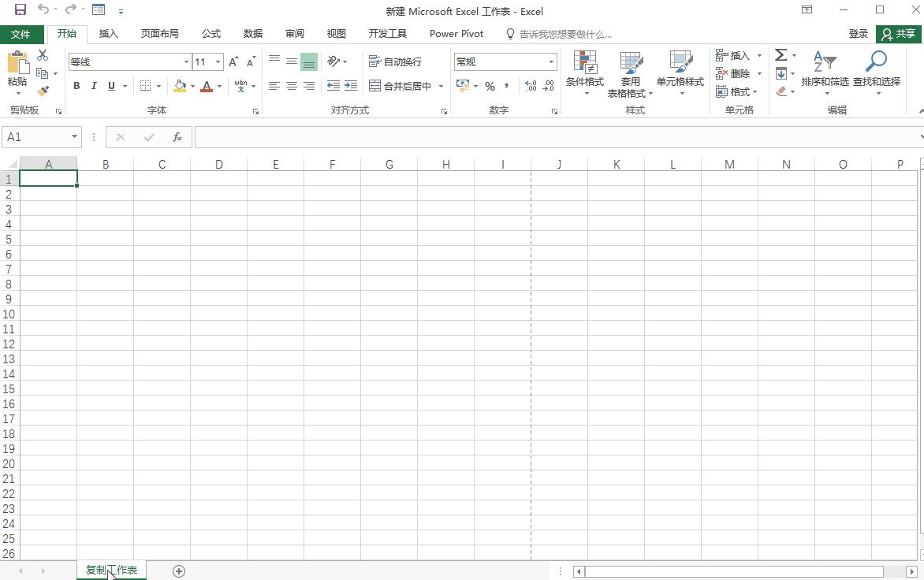The image size is (924, 580).
Task: Expand the 合并后居中 dropdown arrow
Action: pyautogui.click(x=441, y=86)
